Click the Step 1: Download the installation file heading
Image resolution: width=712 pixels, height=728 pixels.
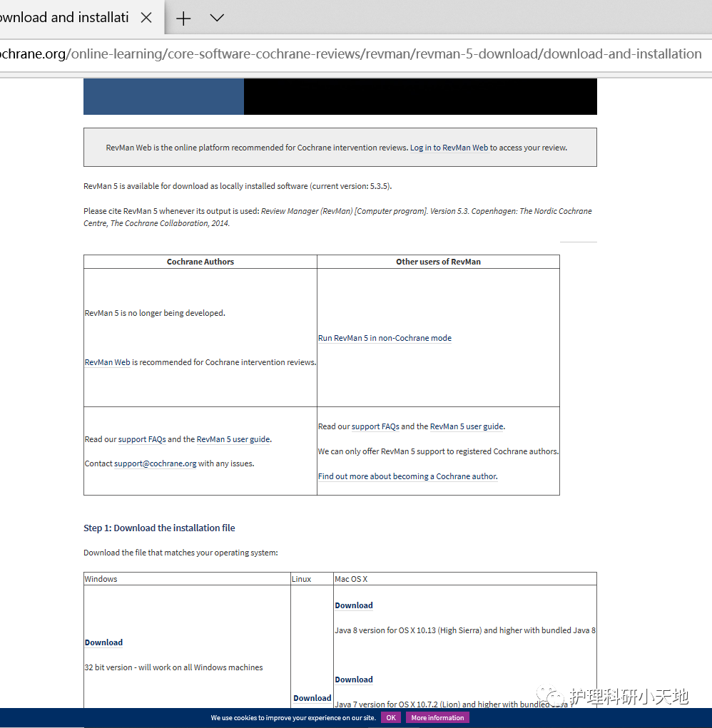159,528
